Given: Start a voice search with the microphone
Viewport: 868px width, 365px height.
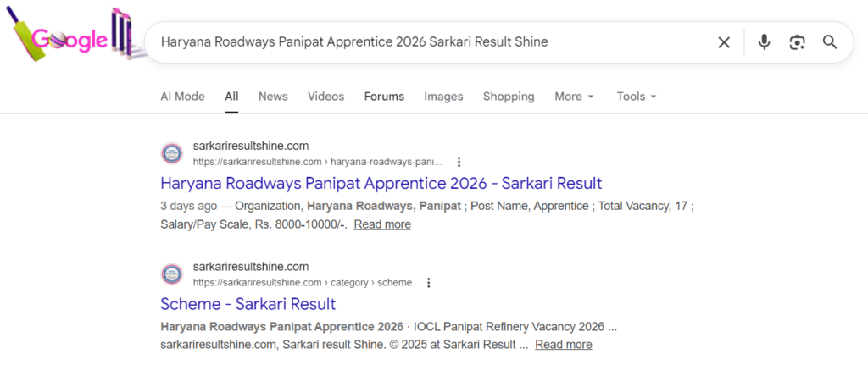Looking at the screenshot, I should [764, 42].
